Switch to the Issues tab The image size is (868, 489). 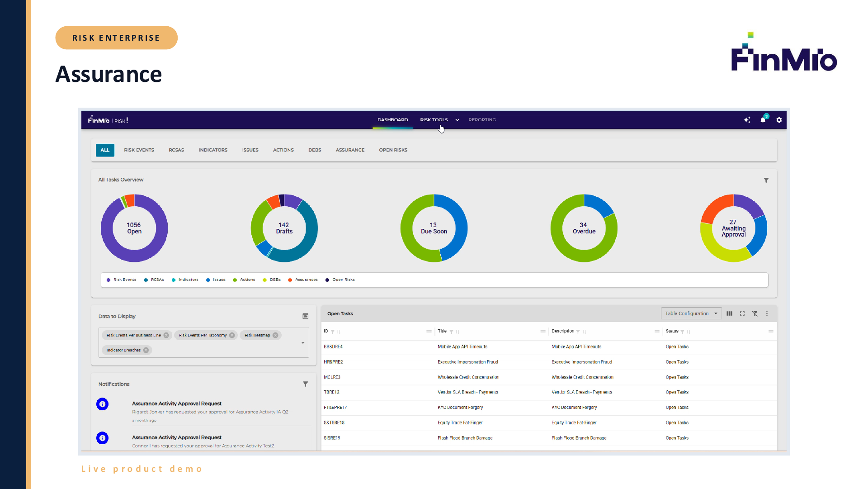coord(250,150)
